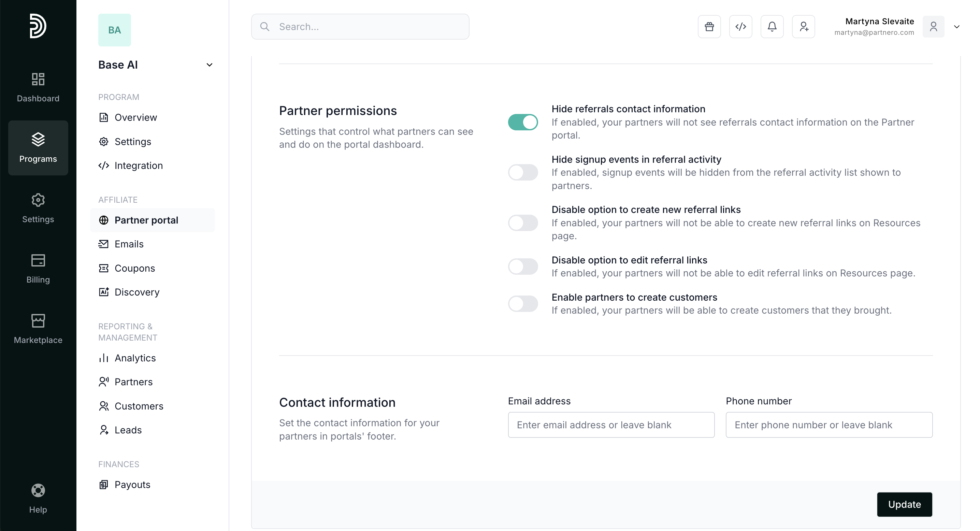Open Billing from the dark sidebar
Viewport: 980px width, 531px height.
click(38, 269)
